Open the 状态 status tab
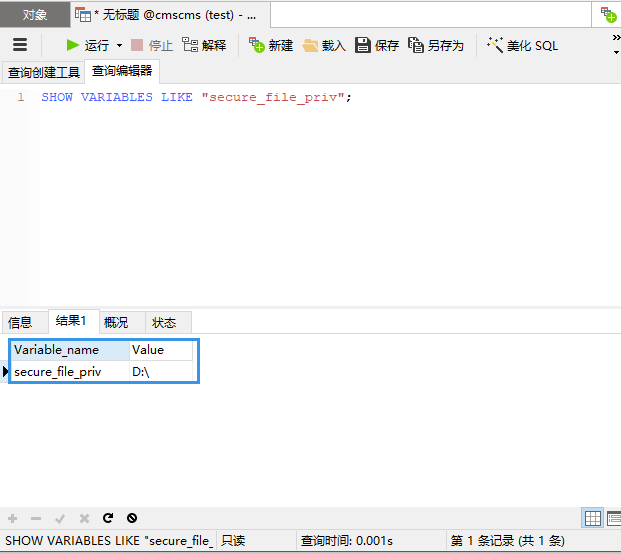Screen dimensions: 621x554 point(164,322)
